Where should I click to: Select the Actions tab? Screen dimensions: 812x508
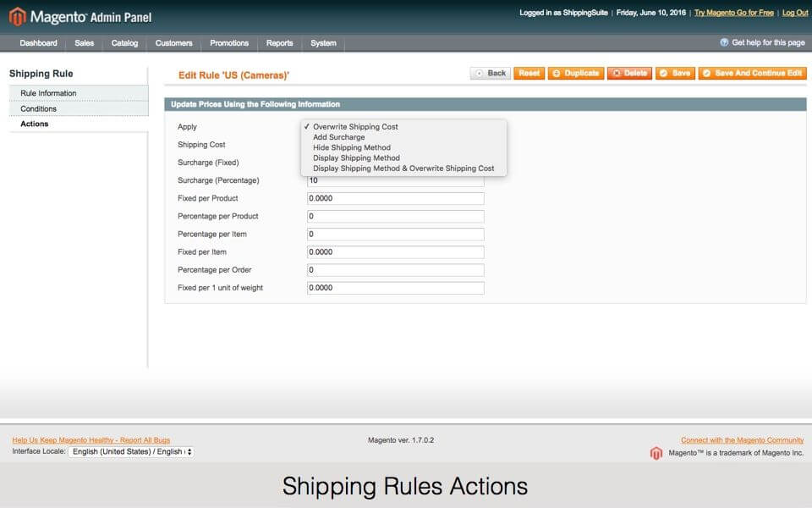click(79, 124)
